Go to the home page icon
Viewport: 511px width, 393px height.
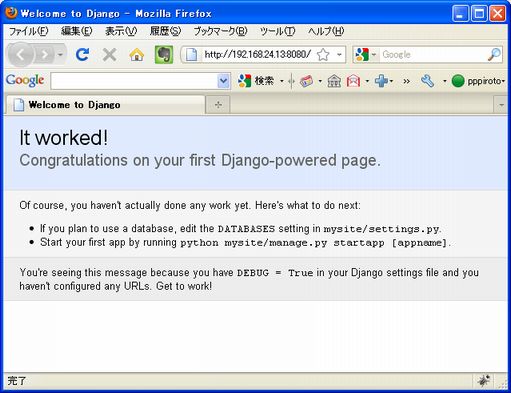(x=137, y=55)
